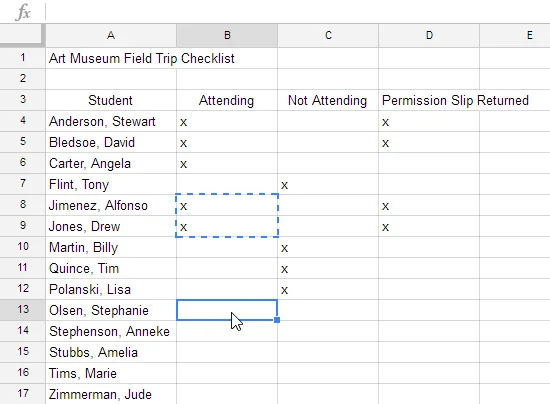The width and height of the screenshot is (550, 404).
Task: Click the Attending x for Jimenez, Alfonso
Action: pyautogui.click(x=183, y=207)
